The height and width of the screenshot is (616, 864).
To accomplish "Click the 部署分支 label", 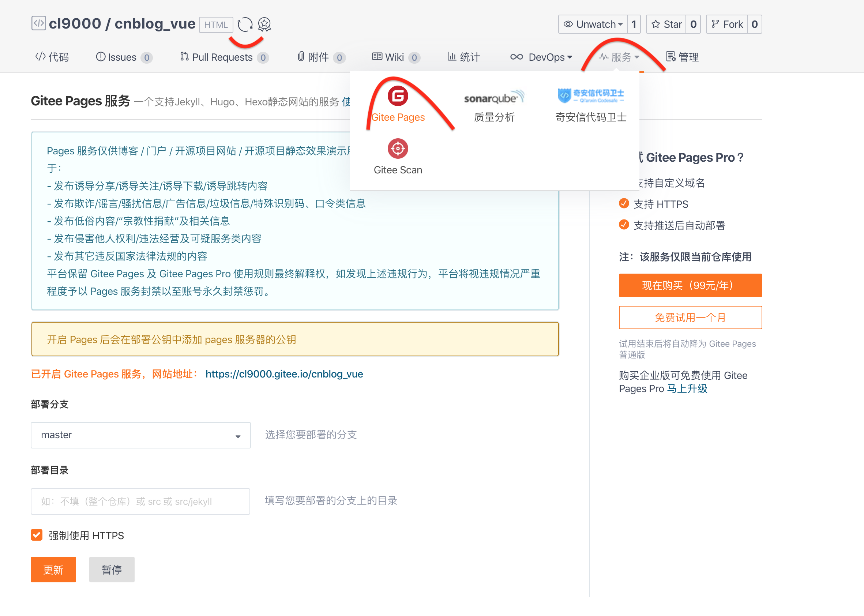I will [x=50, y=404].
